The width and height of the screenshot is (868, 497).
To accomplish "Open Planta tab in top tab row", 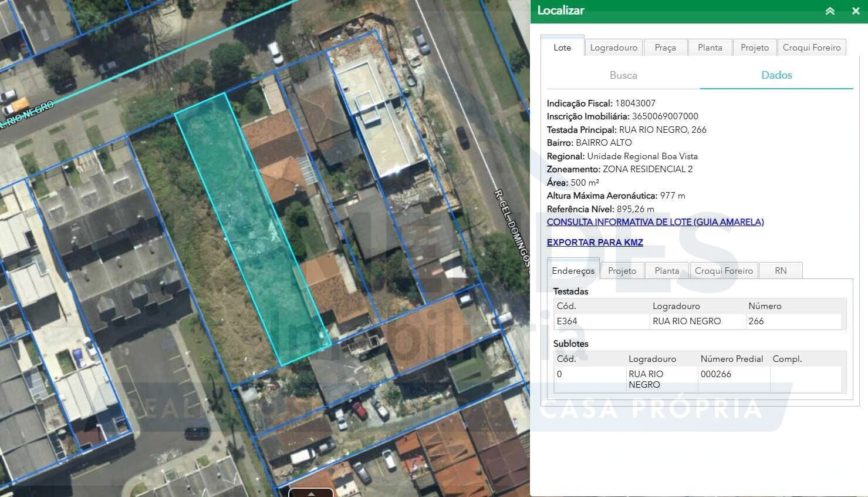I will [x=710, y=48].
